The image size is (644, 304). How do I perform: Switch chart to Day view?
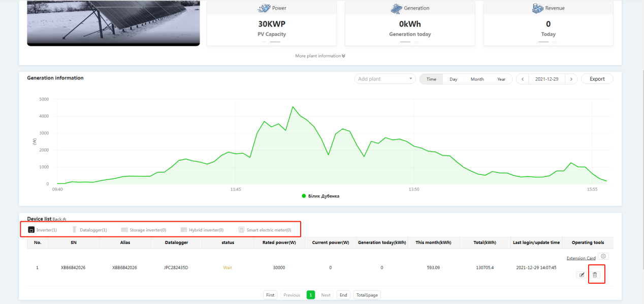click(454, 79)
